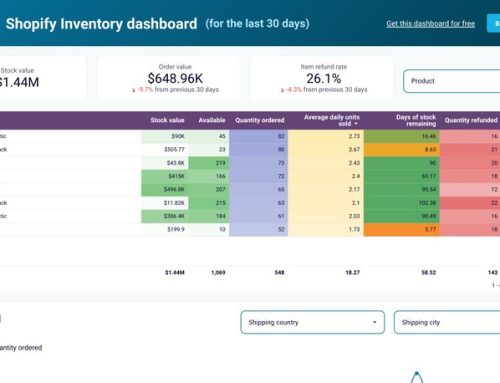Viewport: 500px width, 383px height.
Task: Click the Stock value $1.44M scorecard
Action: point(42,79)
